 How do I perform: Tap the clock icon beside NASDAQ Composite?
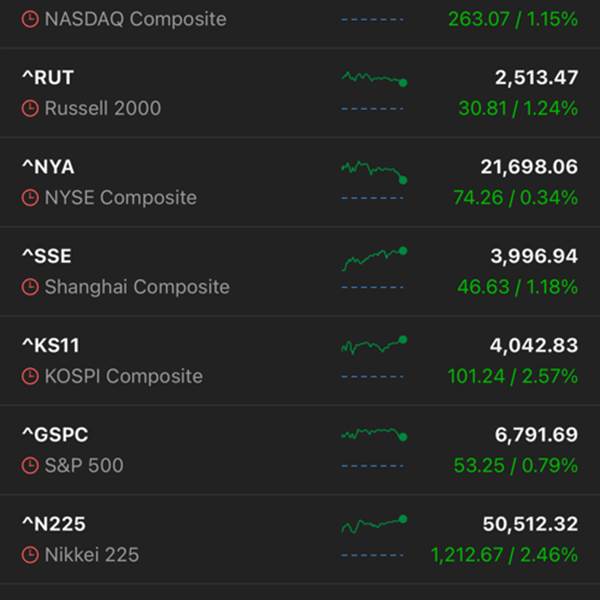pos(31,19)
